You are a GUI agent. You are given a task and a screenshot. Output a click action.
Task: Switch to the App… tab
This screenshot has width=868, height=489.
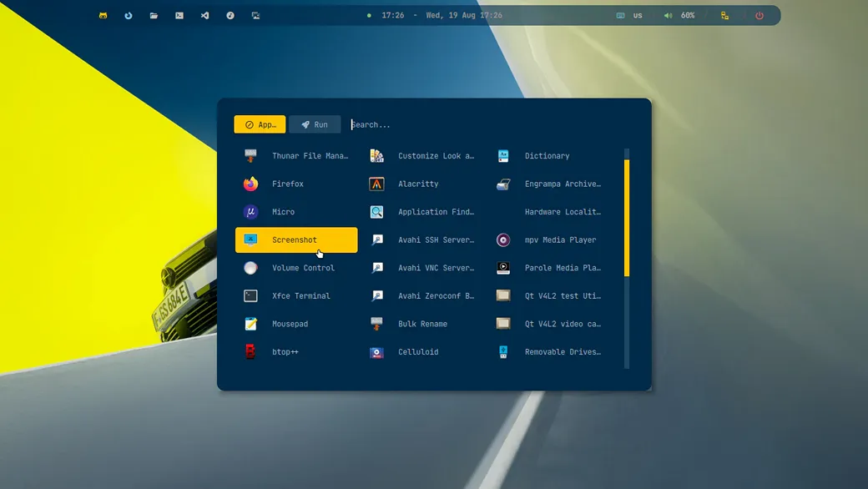point(260,124)
